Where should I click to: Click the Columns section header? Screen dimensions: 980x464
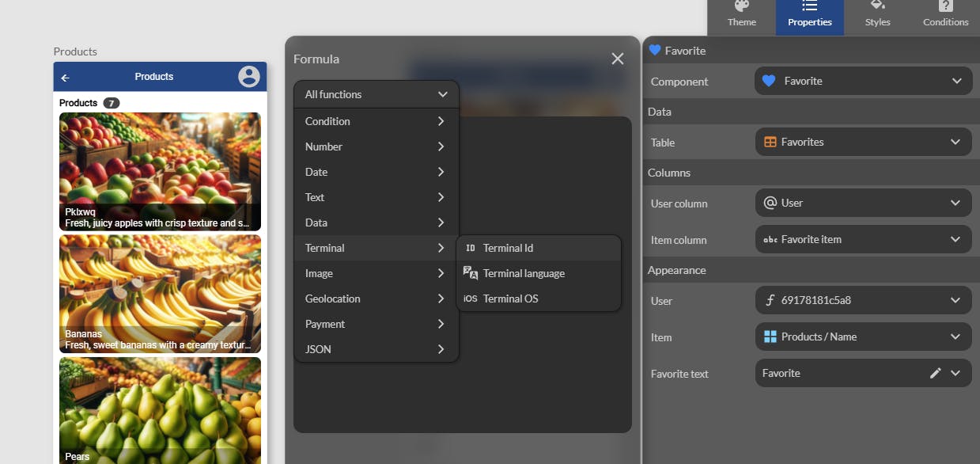669,173
